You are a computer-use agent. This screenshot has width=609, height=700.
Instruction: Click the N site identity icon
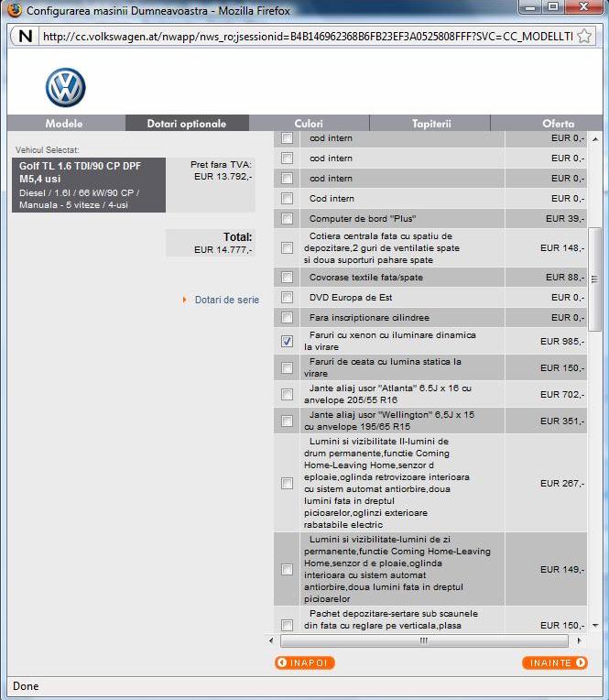(26, 36)
